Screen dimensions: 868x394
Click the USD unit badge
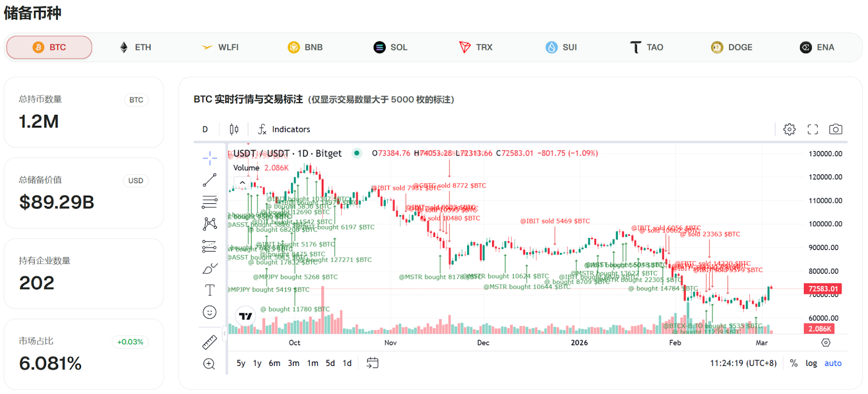click(x=136, y=180)
